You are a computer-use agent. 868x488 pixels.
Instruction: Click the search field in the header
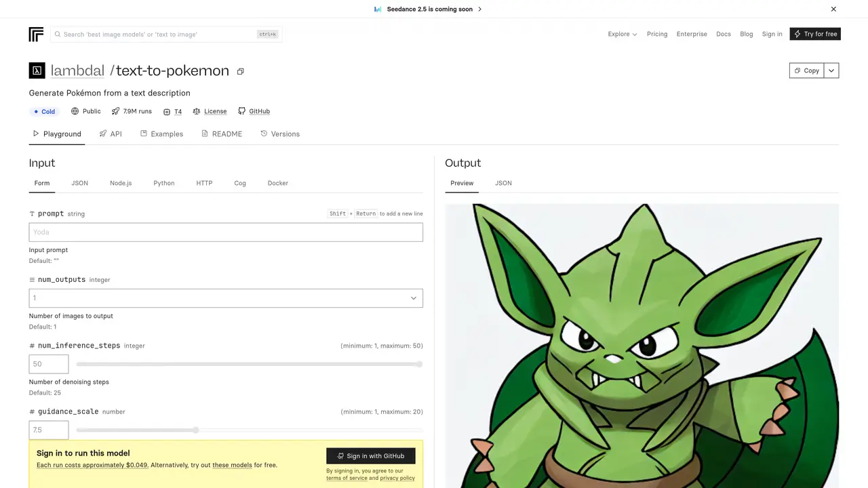coord(166,34)
